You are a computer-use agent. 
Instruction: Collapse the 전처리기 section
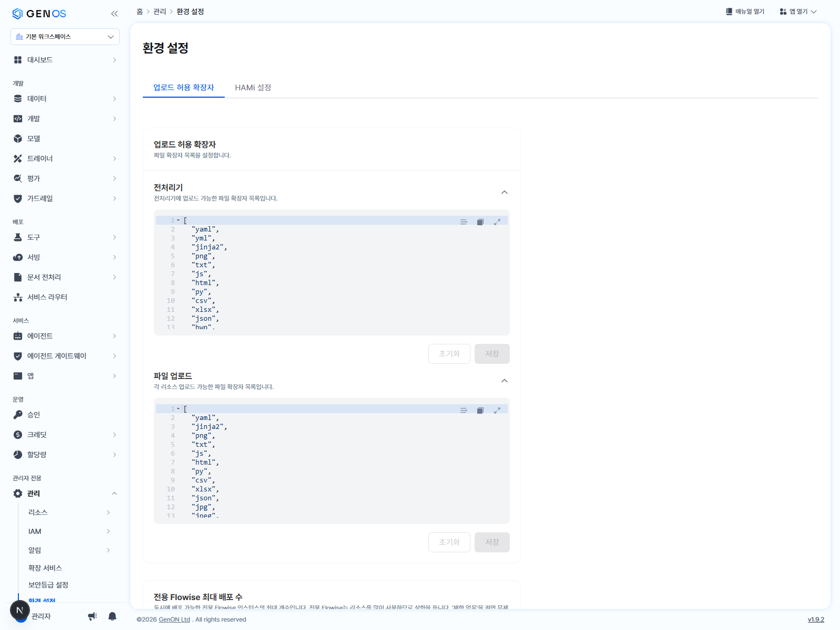[505, 192]
